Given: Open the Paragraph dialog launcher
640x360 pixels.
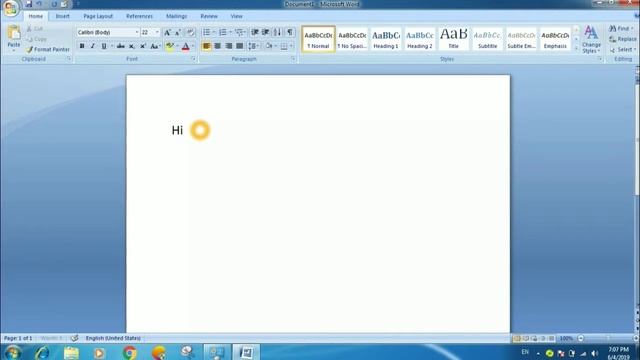Looking at the screenshot, I should tap(293, 59).
